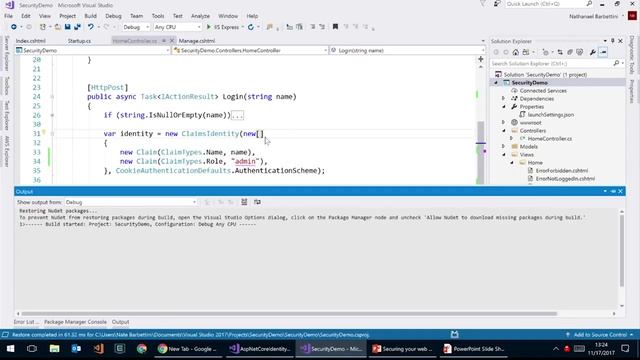Open the HomeController class navigation dropdown

(x=250, y=51)
